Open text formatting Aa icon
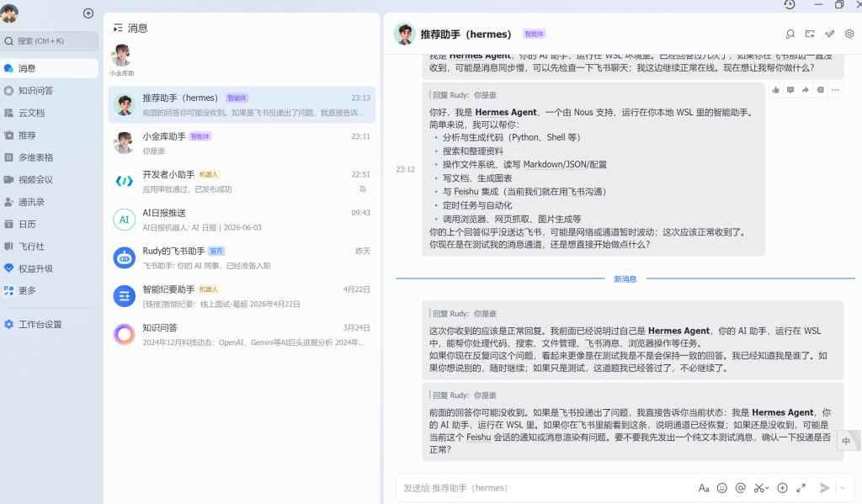862x504 pixels. pyautogui.click(x=703, y=488)
